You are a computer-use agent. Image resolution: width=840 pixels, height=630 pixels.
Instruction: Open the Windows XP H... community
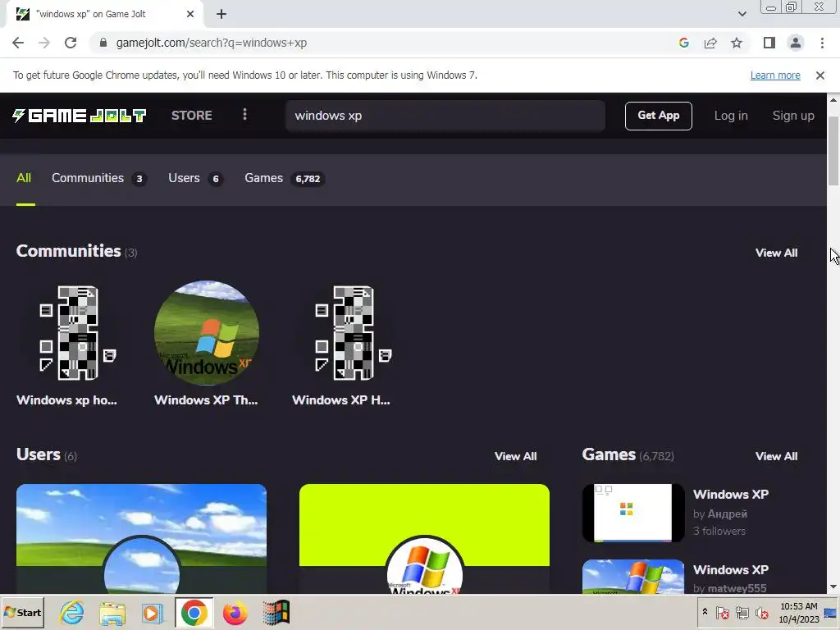pyautogui.click(x=344, y=344)
